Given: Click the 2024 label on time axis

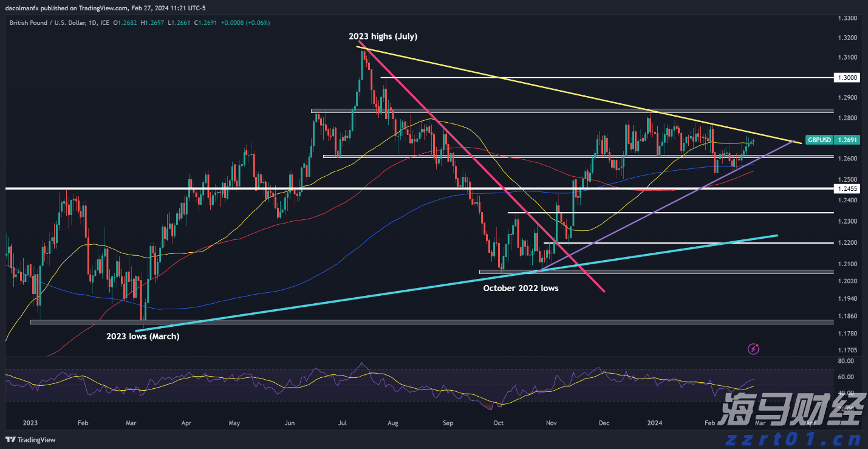Looking at the screenshot, I should click(654, 422).
